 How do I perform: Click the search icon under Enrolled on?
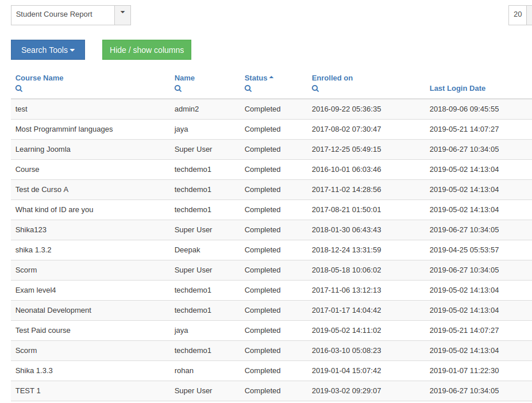pos(315,89)
